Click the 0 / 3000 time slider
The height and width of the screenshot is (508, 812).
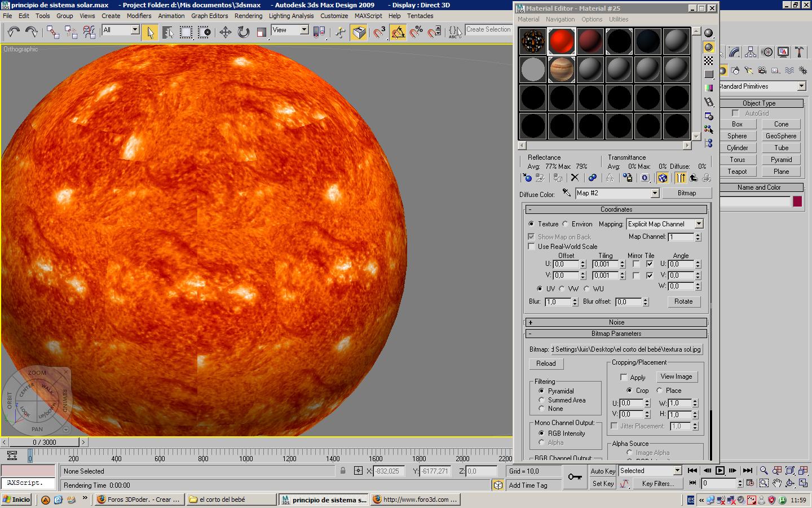point(44,443)
